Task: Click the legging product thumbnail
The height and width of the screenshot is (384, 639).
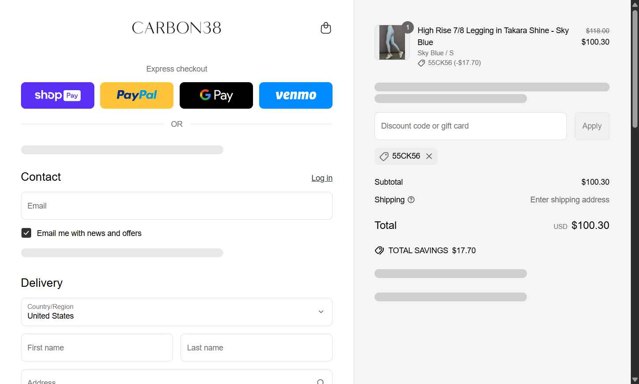Action: pyautogui.click(x=392, y=42)
